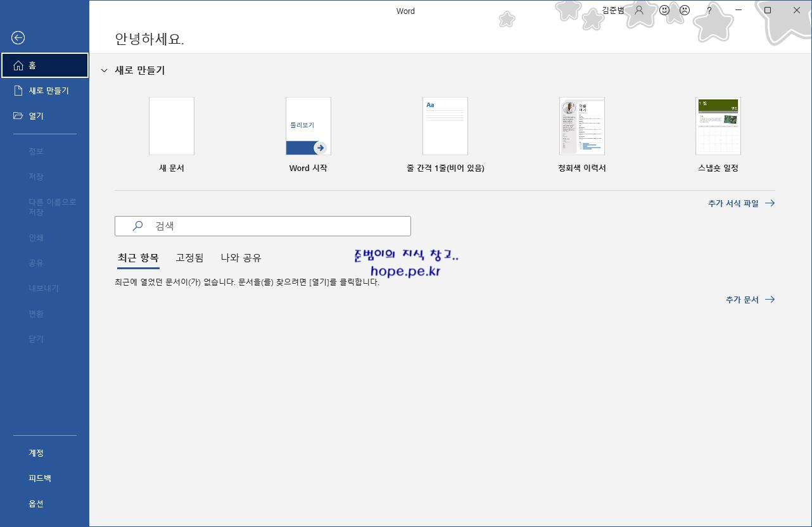Open 새로 만들기 in the sidebar
This screenshot has width=812, height=527.
[44, 91]
